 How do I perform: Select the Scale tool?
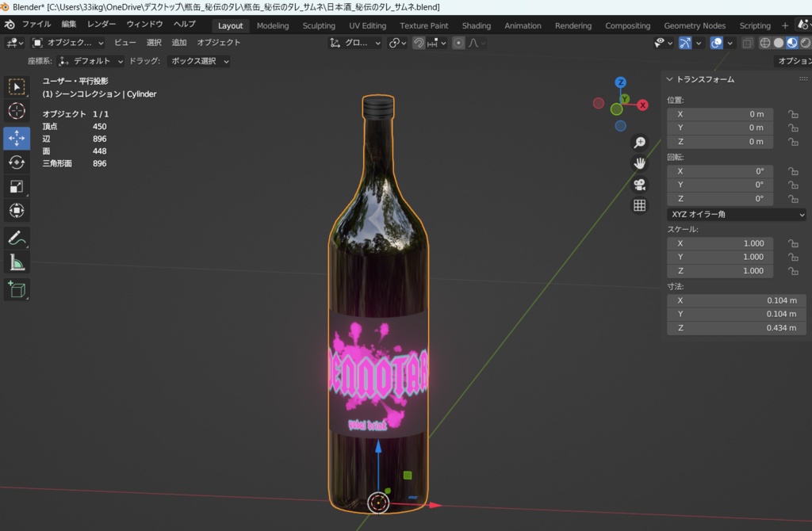coord(17,186)
